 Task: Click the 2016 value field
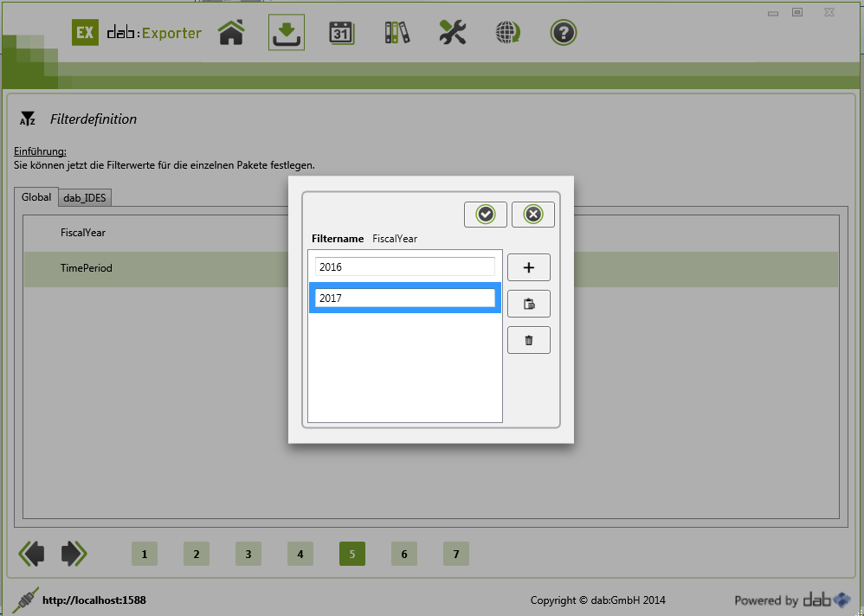pos(405,266)
